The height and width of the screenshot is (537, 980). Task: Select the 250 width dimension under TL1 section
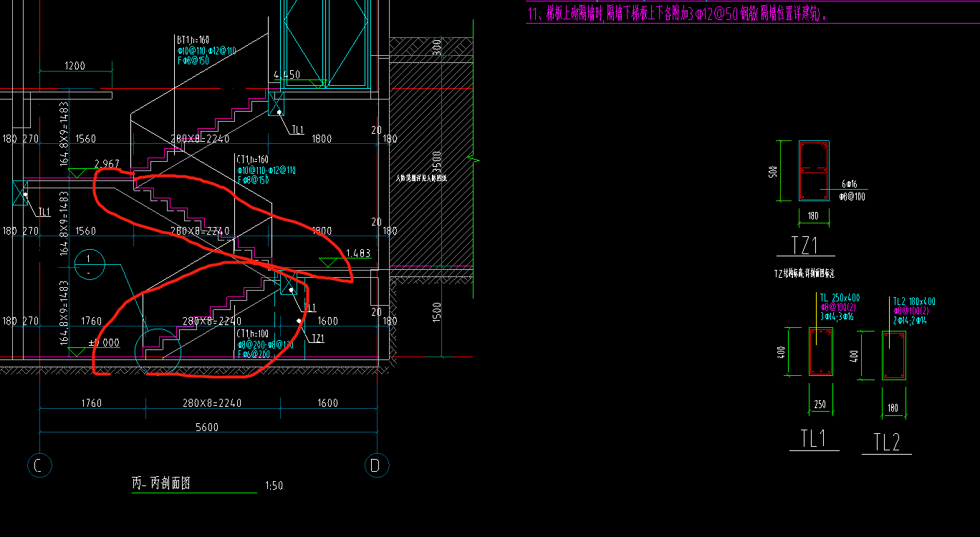820,405
